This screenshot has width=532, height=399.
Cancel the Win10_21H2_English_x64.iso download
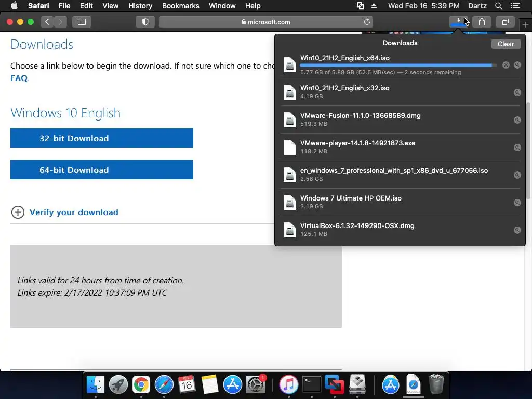pyautogui.click(x=506, y=65)
